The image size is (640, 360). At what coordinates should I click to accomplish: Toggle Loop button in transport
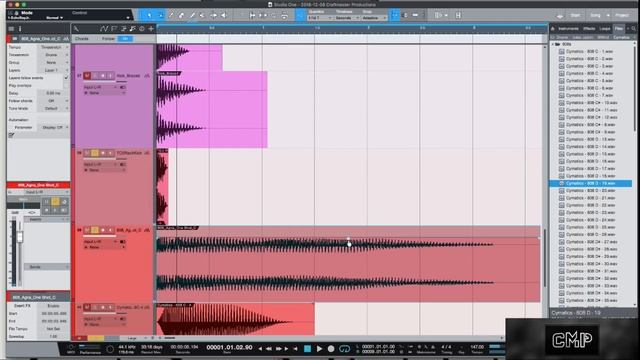(x=345, y=349)
